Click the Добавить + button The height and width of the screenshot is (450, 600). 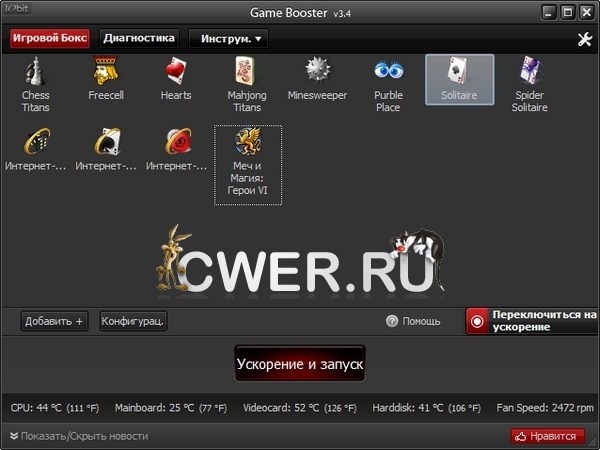click(x=54, y=321)
